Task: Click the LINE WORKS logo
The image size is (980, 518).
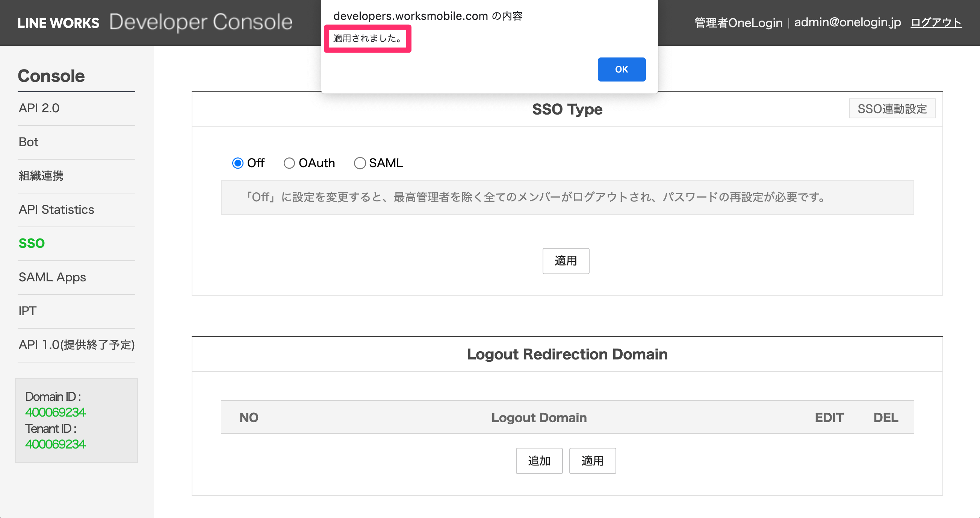Action: [x=58, y=23]
